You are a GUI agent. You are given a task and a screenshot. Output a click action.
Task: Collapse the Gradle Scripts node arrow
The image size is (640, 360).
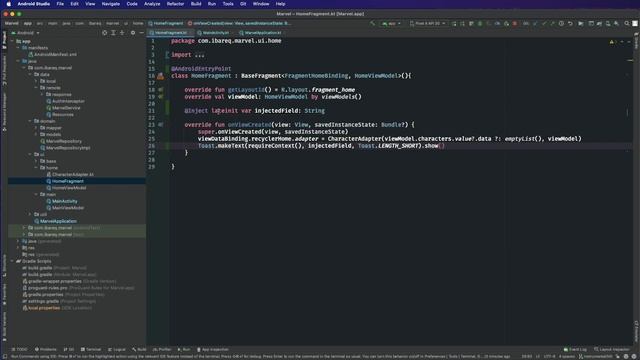pos(12,261)
